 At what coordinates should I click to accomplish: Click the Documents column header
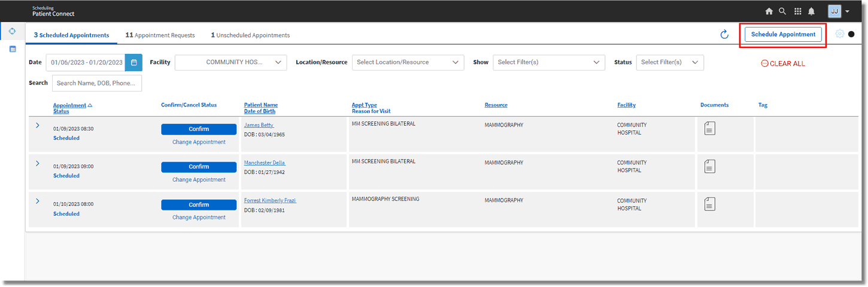point(715,105)
